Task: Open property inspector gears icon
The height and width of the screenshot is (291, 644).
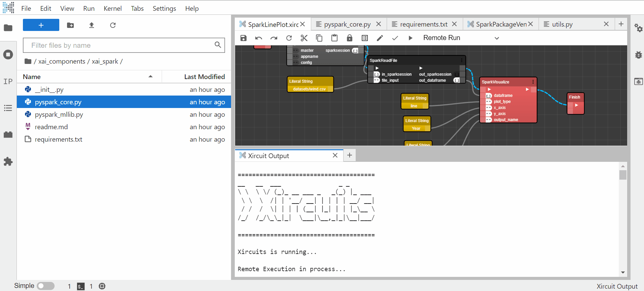Action: coord(638,28)
